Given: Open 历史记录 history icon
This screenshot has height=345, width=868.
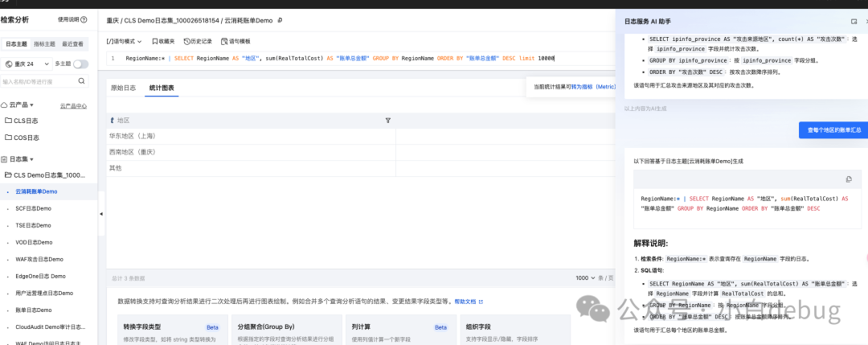Looking at the screenshot, I should (186, 41).
